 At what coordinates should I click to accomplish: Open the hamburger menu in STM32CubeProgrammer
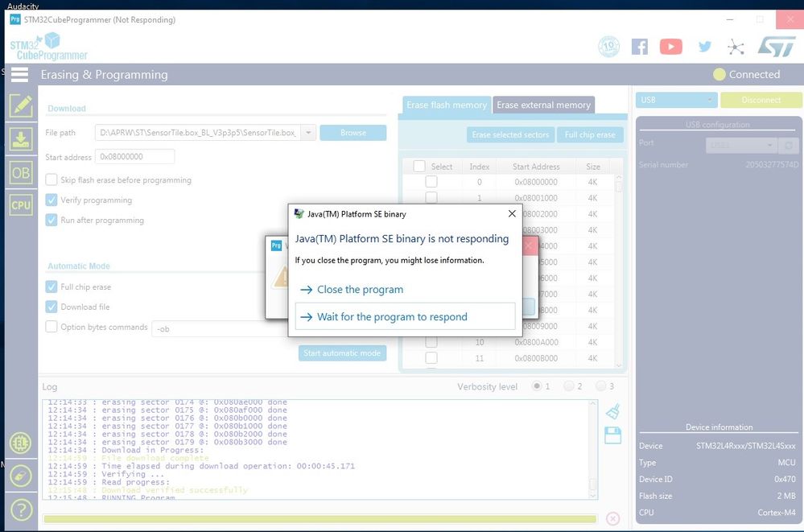pos(19,74)
